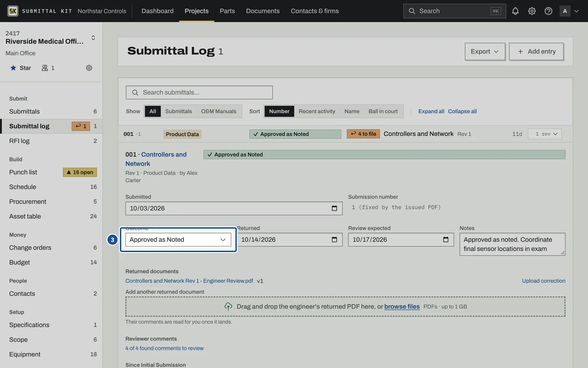Click the browse files link
The width and height of the screenshot is (588, 368).
coord(402,307)
